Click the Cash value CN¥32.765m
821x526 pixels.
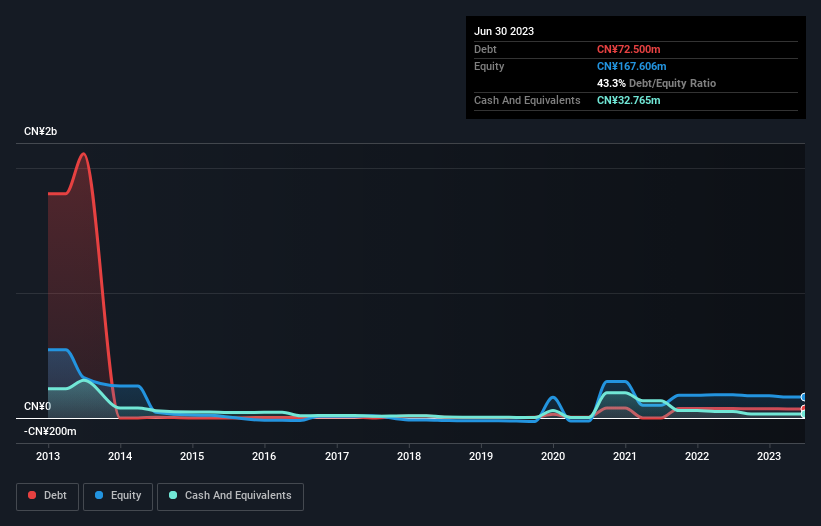click(628, 100)
